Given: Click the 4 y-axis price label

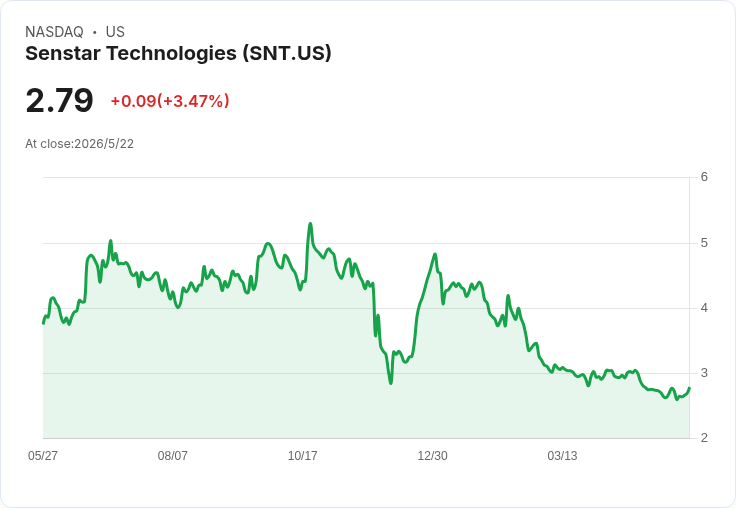Looking at the screenshot, I should 704,308.
